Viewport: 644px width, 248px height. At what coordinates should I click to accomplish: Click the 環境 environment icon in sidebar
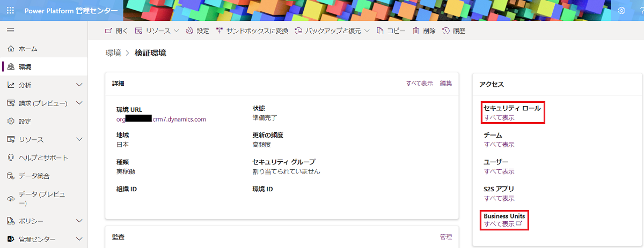pos(11,67)
